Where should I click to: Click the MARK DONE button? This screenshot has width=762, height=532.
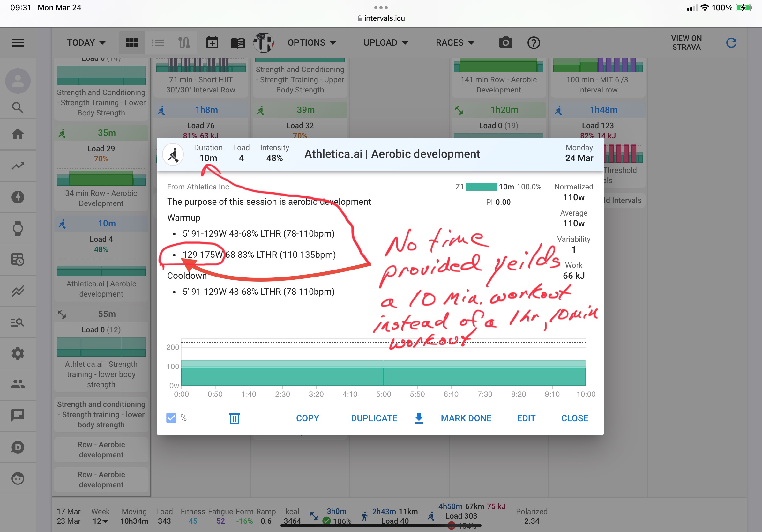point(466,418)
